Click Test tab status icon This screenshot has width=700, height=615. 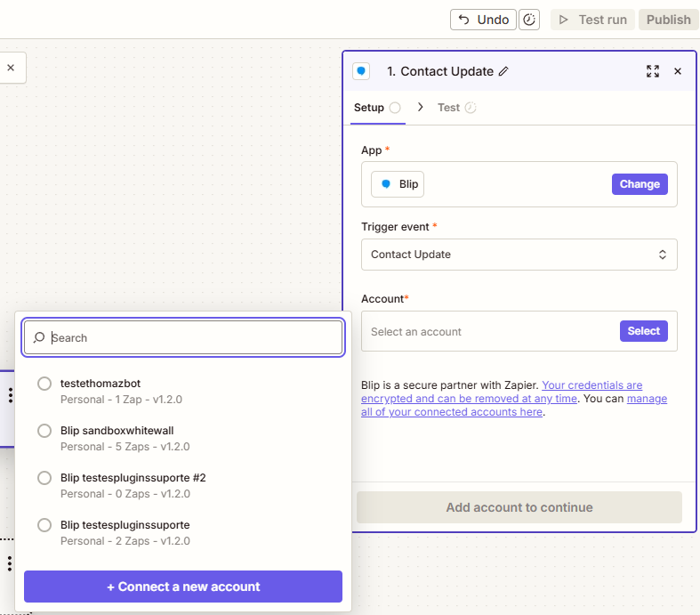(471, 108)
